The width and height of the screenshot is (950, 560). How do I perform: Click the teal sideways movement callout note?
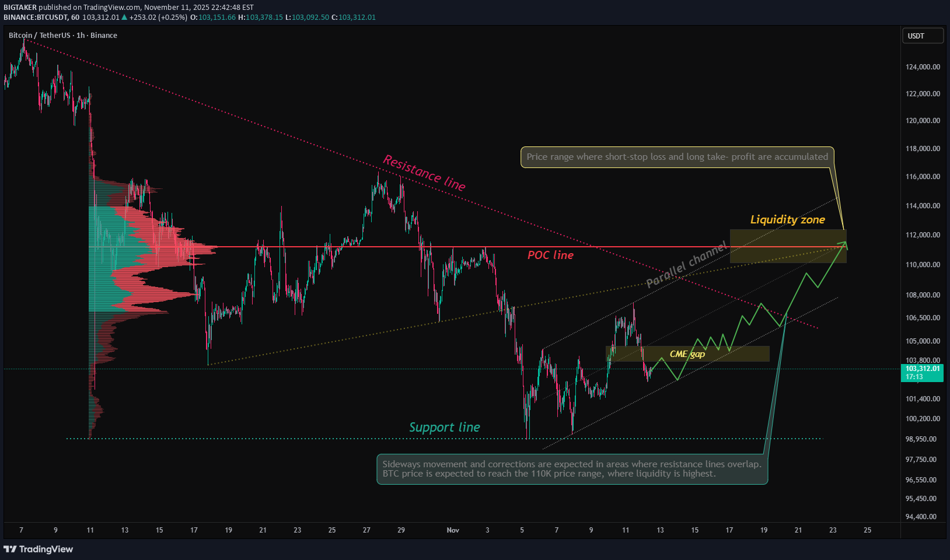click(x=572, y=469)
